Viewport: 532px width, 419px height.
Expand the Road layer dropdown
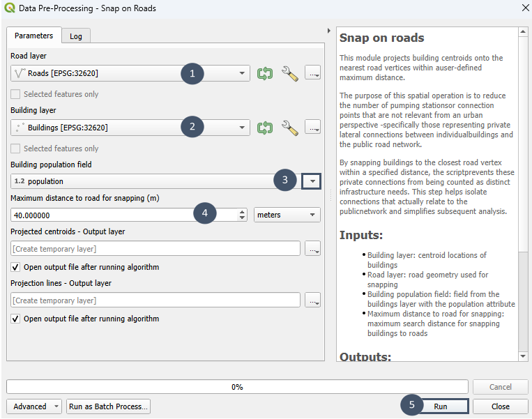point(242,73)
